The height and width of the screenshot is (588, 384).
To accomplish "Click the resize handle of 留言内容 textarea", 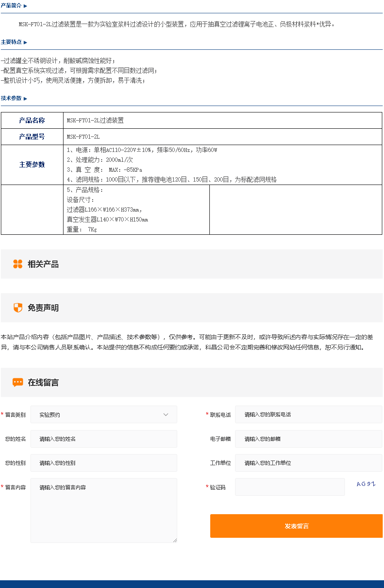I will 175,540.
